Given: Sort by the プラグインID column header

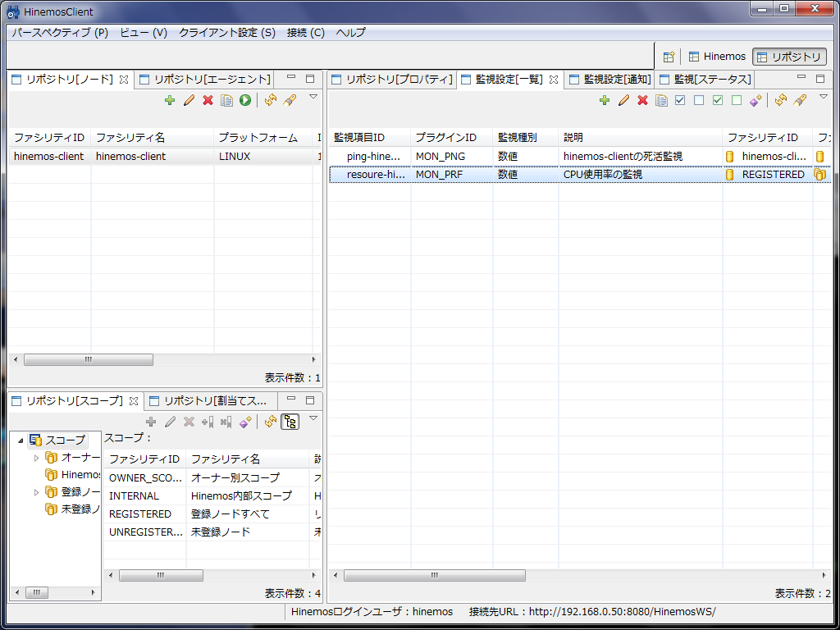Looking at the screenshot, I should 452,138.
